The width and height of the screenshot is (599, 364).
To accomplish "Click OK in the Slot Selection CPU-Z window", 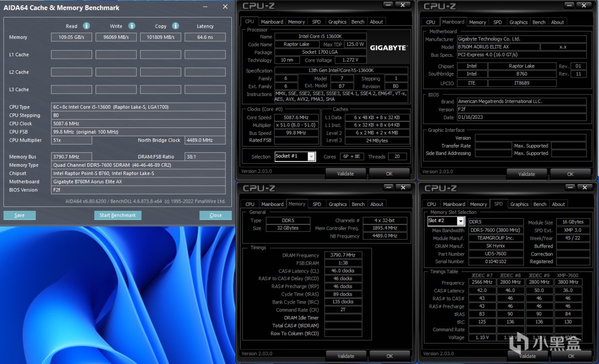I will click(x=571, y=356).
